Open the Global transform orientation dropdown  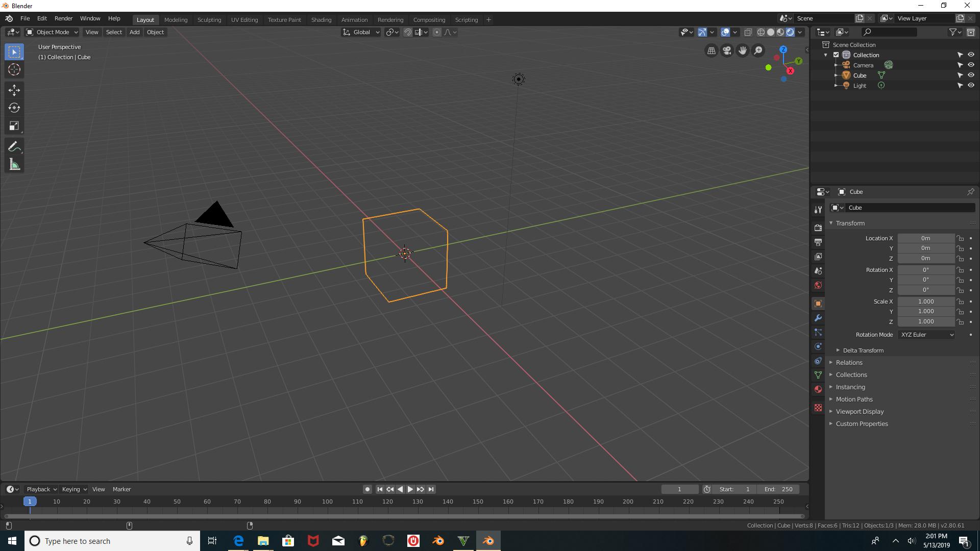click(x=360, y=32)
